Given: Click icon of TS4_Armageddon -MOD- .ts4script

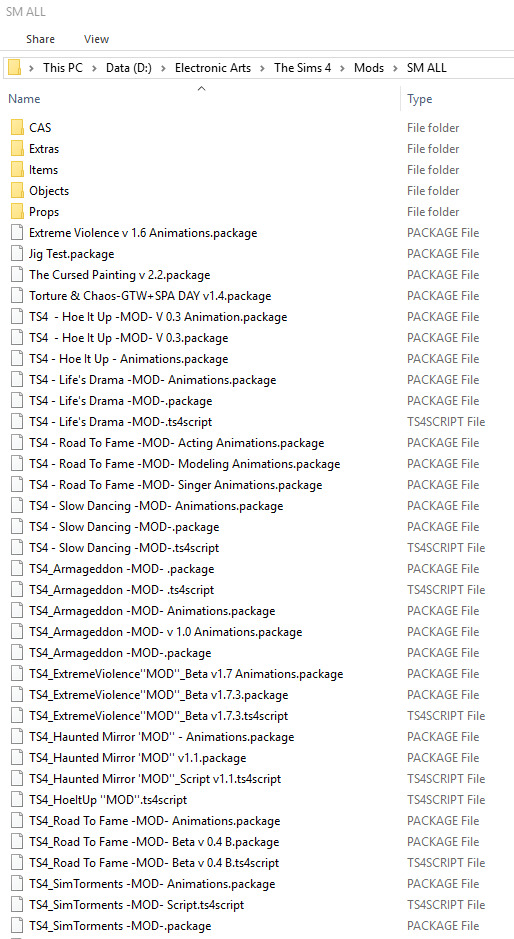Looking at the screenshot, I should (17, 590).
